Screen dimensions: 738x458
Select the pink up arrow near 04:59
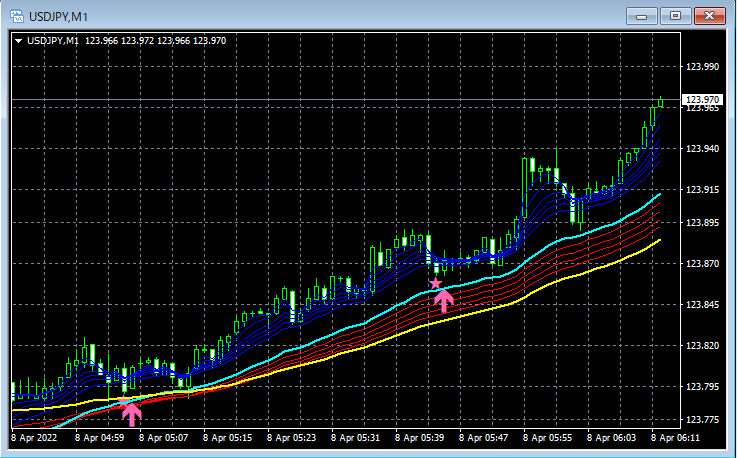[x=132, y=415]
